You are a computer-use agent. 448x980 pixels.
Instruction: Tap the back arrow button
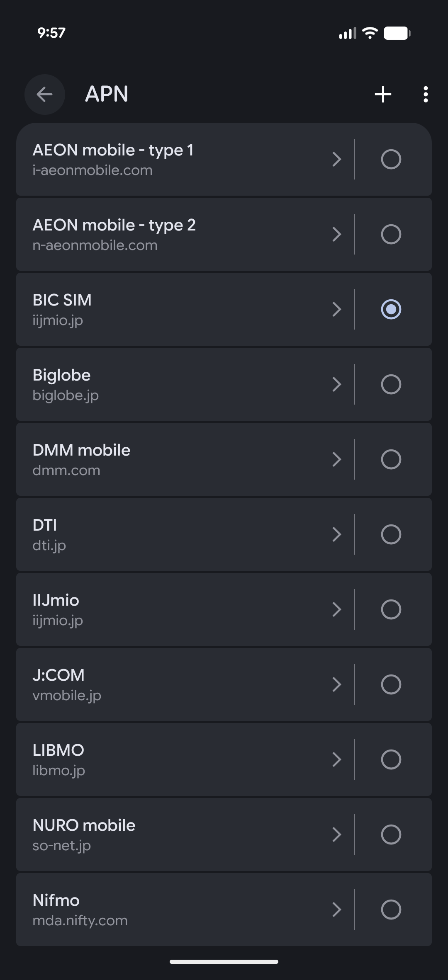[45, 95]
